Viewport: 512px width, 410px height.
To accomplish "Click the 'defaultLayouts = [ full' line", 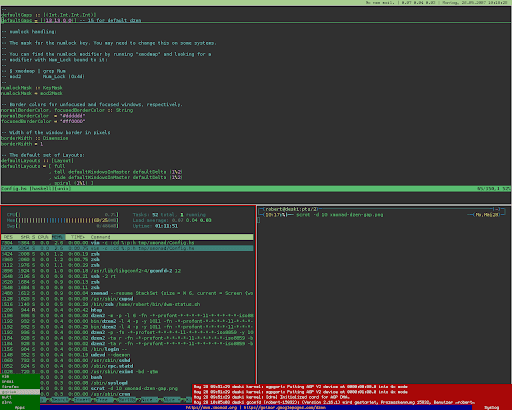I will tap(33, 166).
